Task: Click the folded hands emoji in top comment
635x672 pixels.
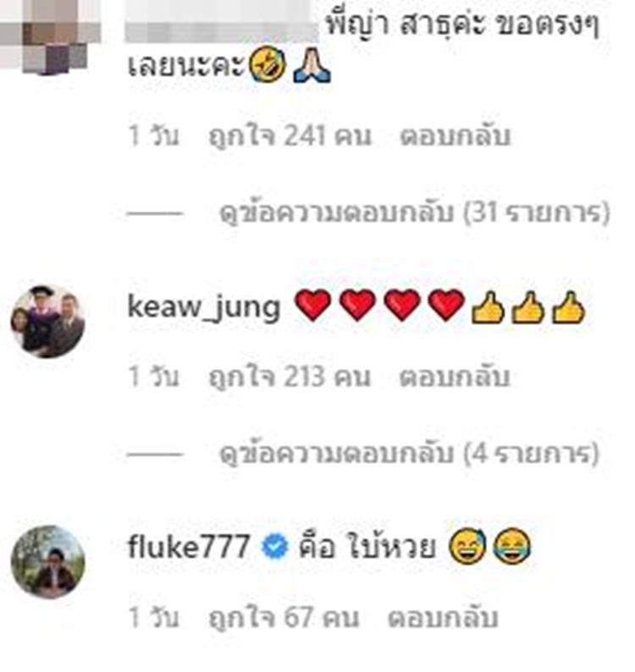Action: click(312, 64)
